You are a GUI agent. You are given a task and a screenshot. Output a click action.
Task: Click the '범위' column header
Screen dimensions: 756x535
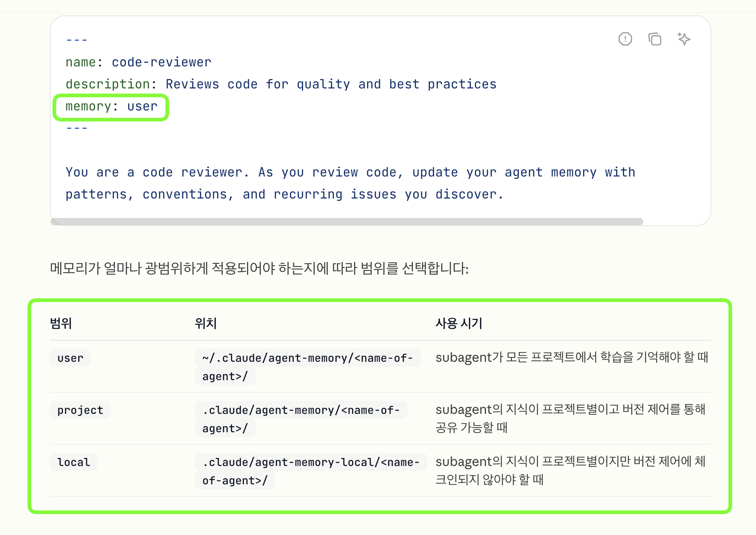(x=61, y=323)
